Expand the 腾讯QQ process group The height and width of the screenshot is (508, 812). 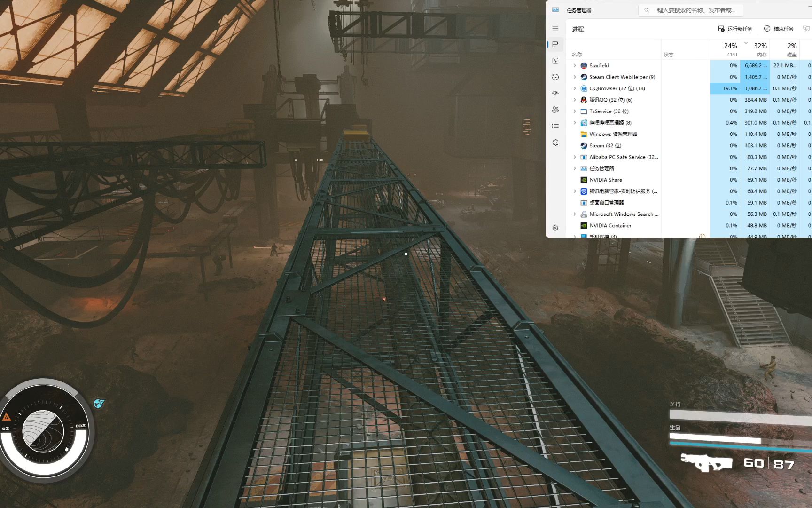point(574,100)
